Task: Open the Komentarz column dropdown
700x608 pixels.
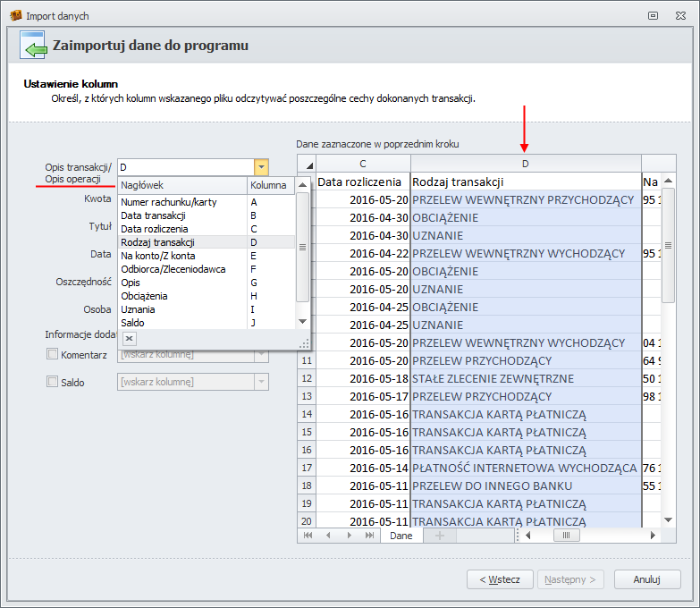Action: (x=260, y=355)
